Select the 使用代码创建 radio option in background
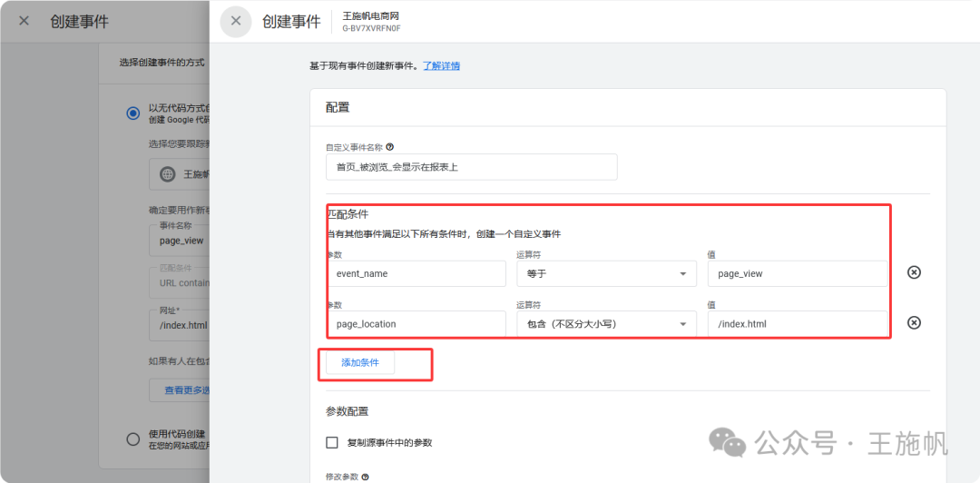Image resolution: width=980 pixels, height=483 pixels. tap(132, 439)
